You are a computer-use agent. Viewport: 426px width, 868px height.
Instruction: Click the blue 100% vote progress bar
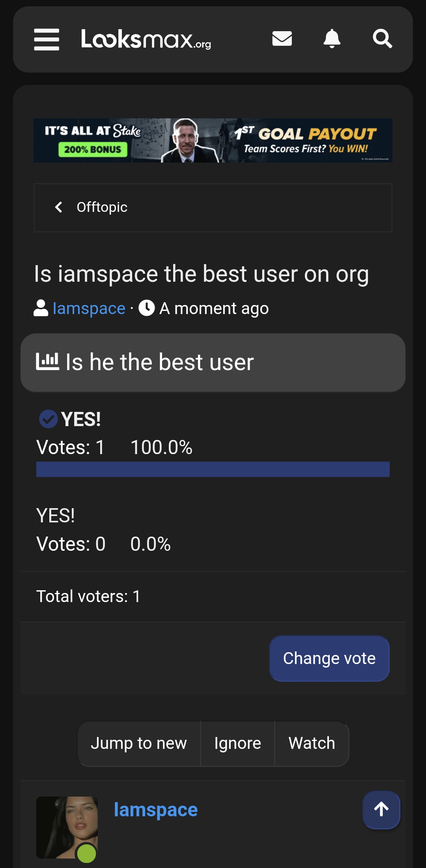click(x=213, y=469)
